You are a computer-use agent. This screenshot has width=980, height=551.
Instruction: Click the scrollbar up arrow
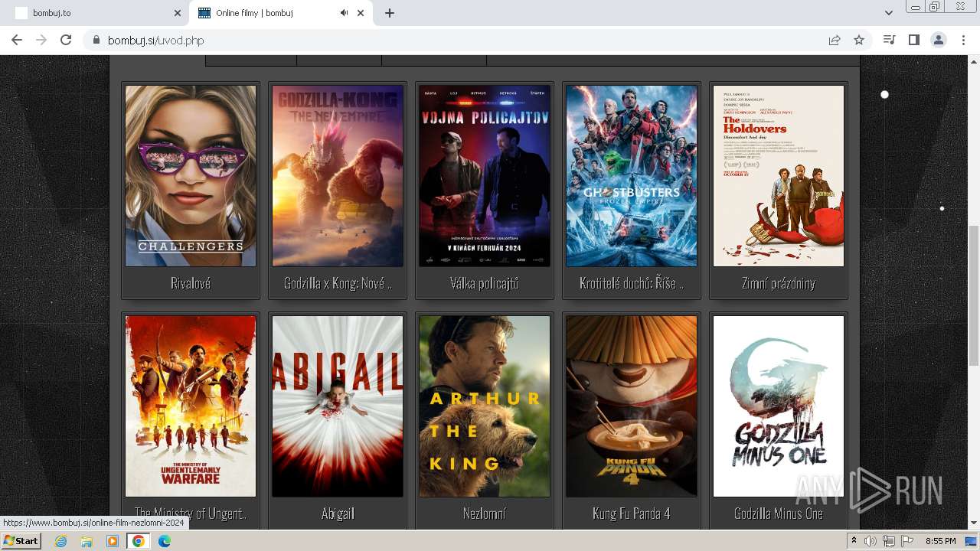tap(974, 61)
